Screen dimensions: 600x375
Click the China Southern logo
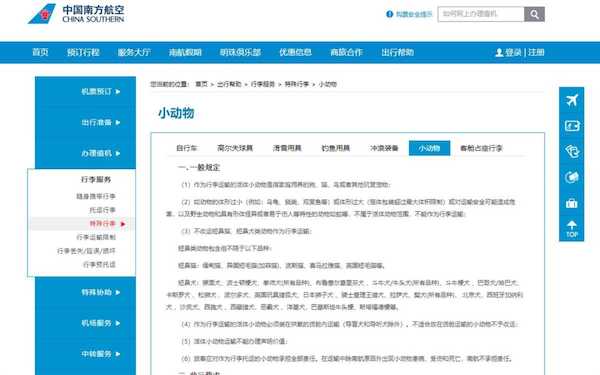coord(76,14)
